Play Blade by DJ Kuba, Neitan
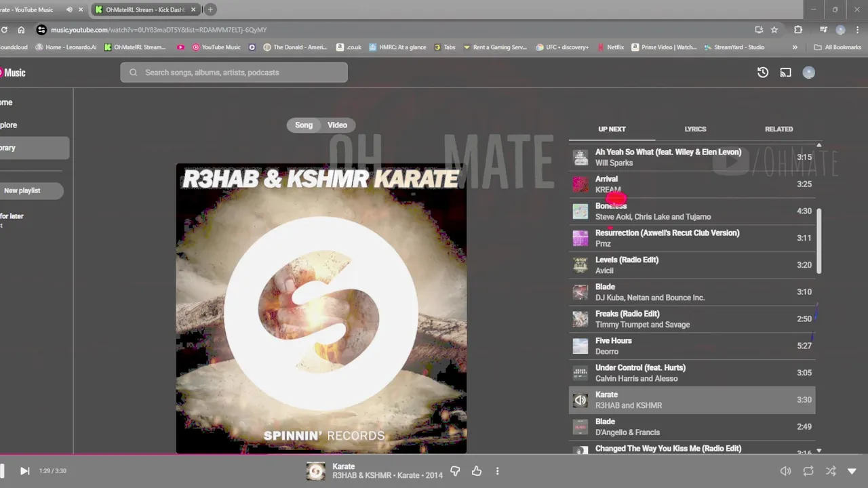868x488 pixels. pos(692,292)
